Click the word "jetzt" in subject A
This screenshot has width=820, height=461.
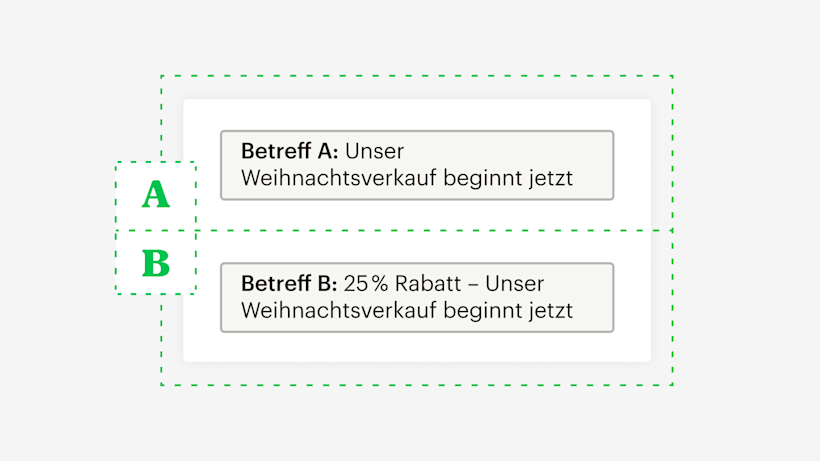click(551, 179)
